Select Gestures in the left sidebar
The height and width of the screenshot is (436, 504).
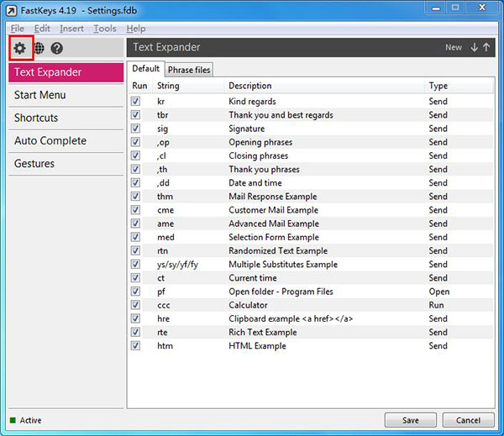(34, 164)
